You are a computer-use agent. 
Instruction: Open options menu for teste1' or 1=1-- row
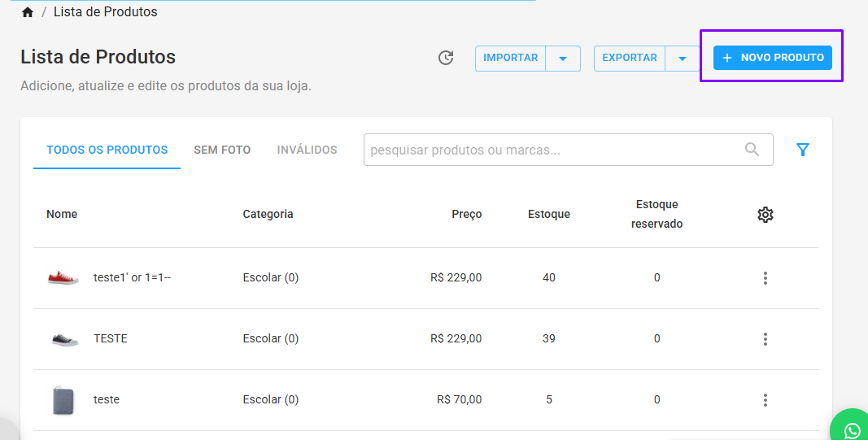765,278
